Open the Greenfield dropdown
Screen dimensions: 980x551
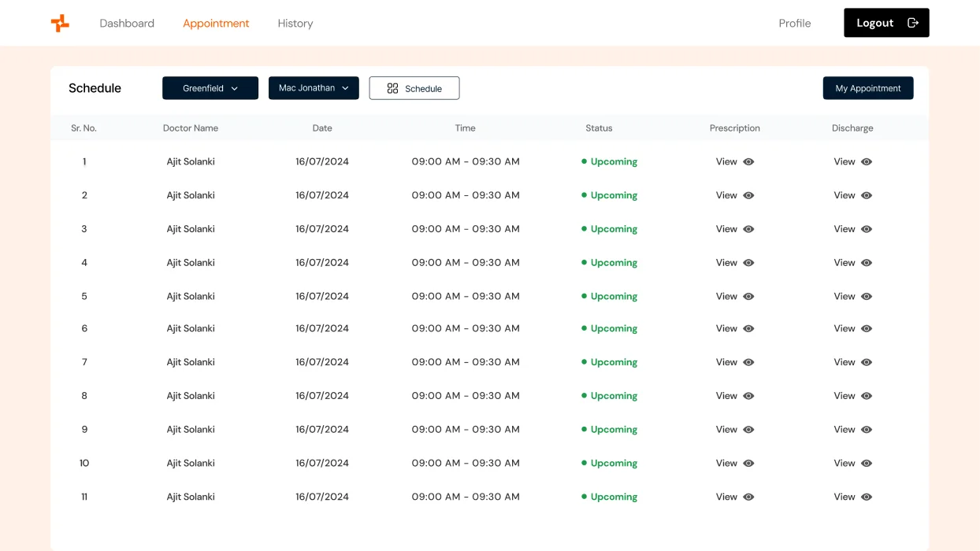coord(210,88)
